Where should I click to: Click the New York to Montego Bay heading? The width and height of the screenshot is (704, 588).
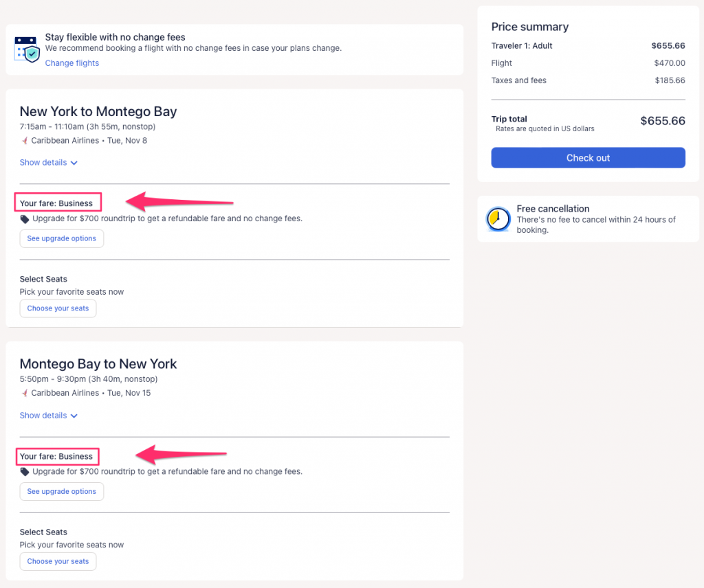pyautogui.click(x=98, y=111)
